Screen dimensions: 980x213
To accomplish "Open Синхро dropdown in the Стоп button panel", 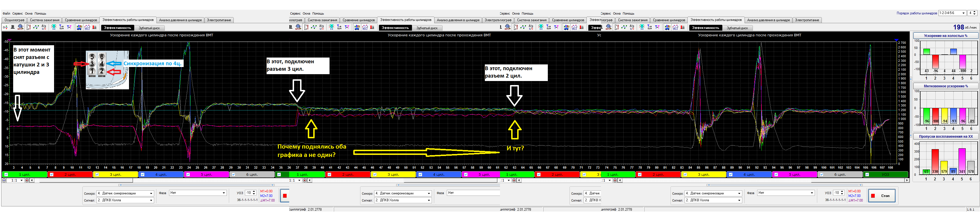I will tap(713, 194).
